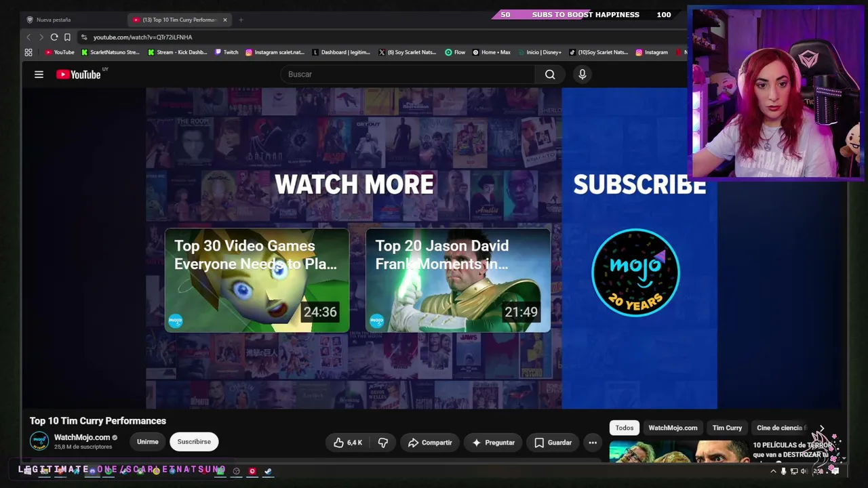Go to YouTube home via logo
The width and height of the screenshot is (868, 488).
tap(78, 75)
